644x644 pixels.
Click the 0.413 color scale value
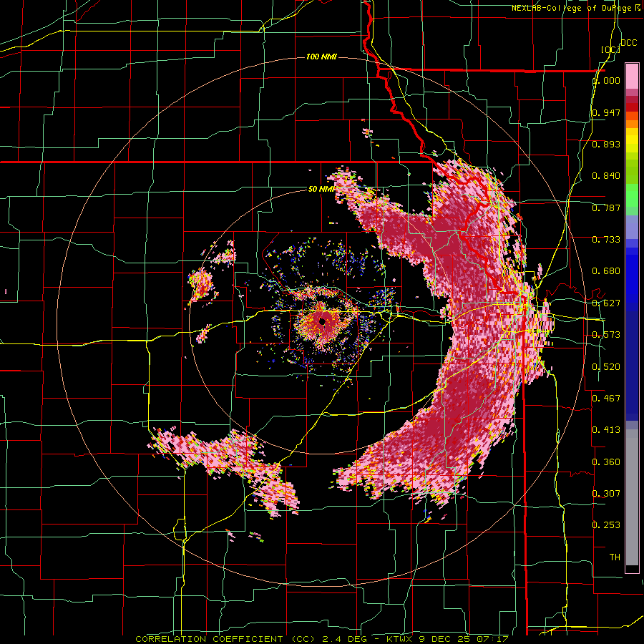click(x=606, y=429)
